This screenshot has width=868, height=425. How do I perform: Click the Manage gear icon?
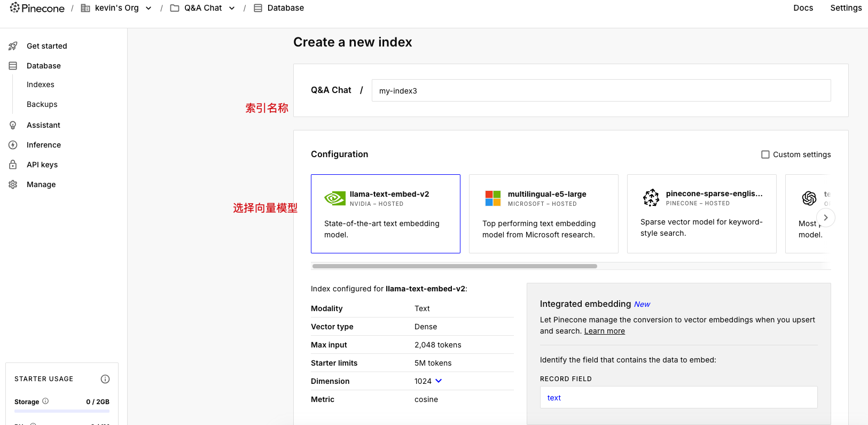click(13, 184)
